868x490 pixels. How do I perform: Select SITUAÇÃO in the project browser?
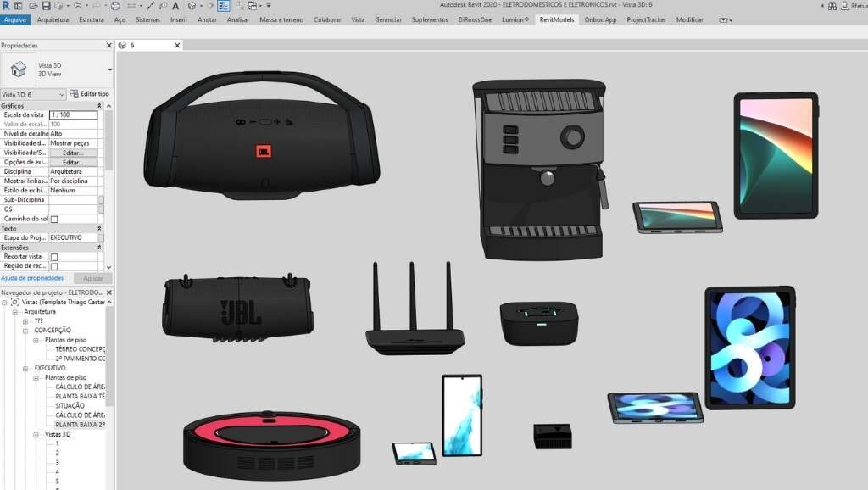pos(70,406)
